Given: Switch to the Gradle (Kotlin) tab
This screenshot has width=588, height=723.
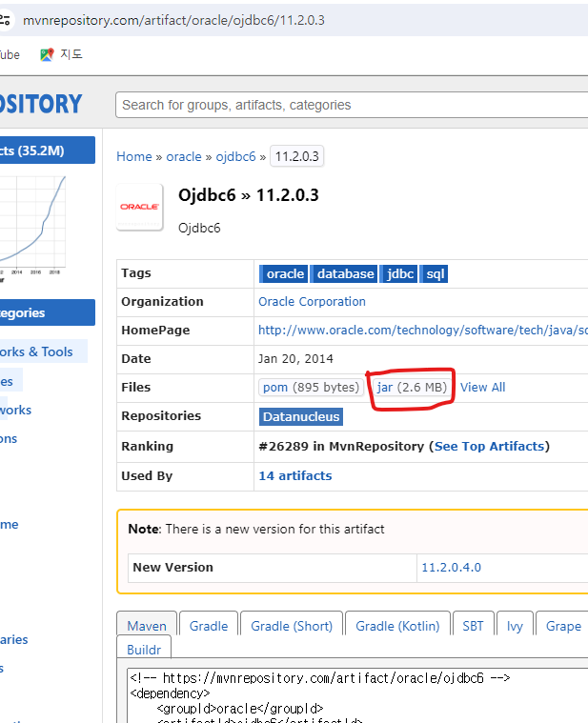Looking at the screenshot, I should pos(397,626).
